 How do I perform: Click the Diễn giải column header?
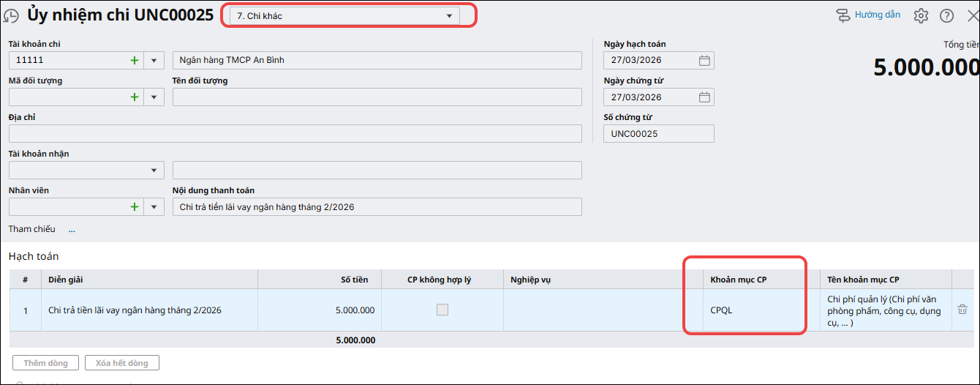(x=149, y=280)
